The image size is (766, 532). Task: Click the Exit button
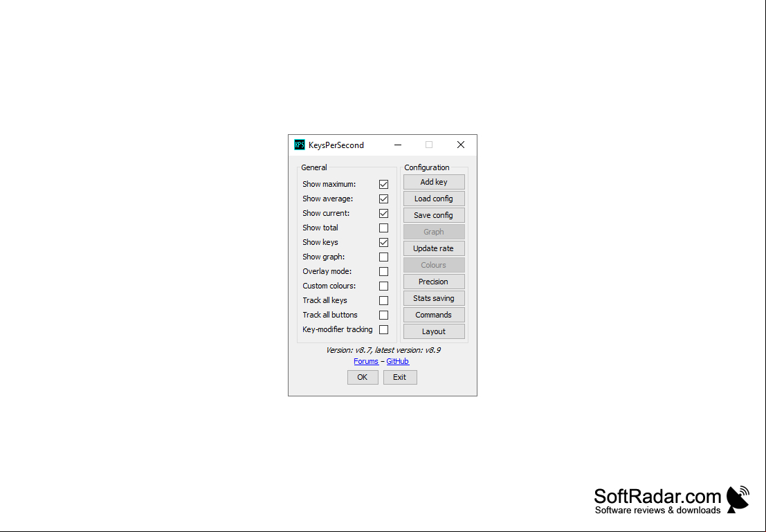click(400, 377)
